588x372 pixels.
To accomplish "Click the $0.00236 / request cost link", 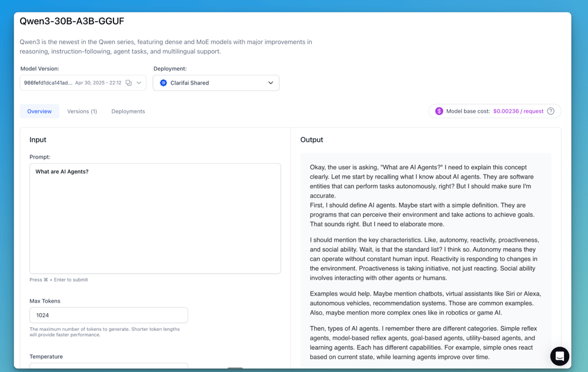I will click(518, 111).
